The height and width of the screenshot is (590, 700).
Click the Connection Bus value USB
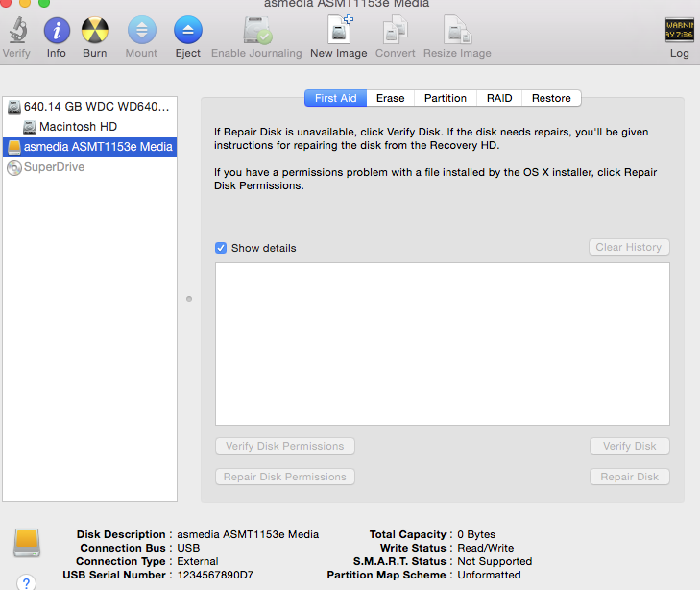point(188,548)
